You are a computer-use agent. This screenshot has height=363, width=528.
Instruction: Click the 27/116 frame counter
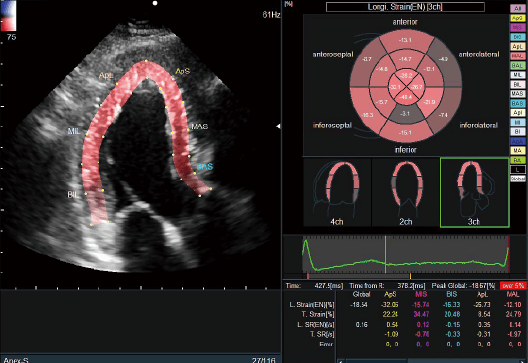pos(263,360)
